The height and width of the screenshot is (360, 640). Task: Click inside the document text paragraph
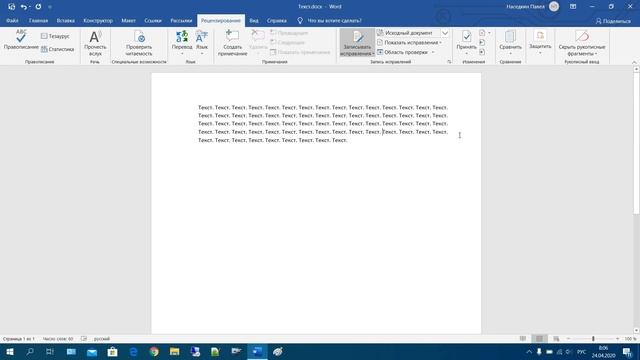[x=323, y=124]
